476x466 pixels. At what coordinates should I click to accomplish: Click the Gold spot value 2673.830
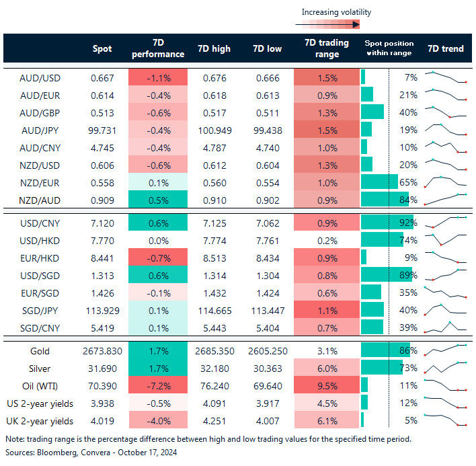tap(102, 351)
